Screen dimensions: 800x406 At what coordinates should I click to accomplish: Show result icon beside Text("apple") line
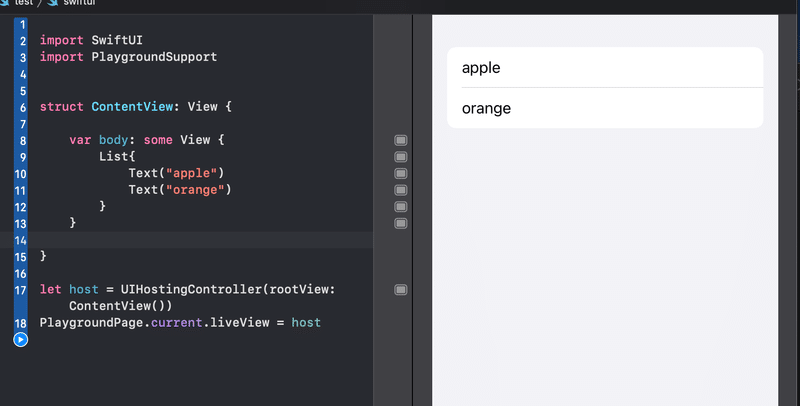[401, 173]
